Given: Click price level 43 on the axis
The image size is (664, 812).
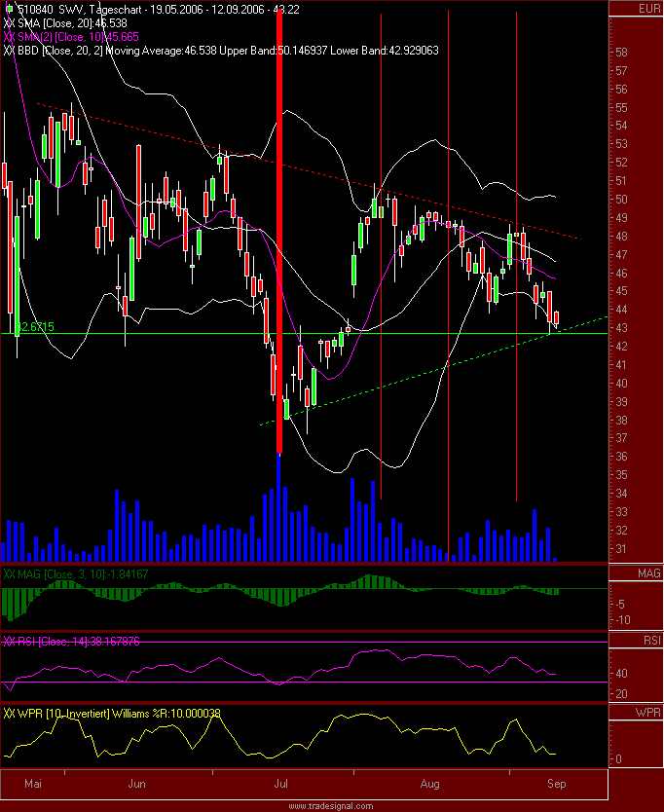Looking at the screenshot, I should (621, 328).
